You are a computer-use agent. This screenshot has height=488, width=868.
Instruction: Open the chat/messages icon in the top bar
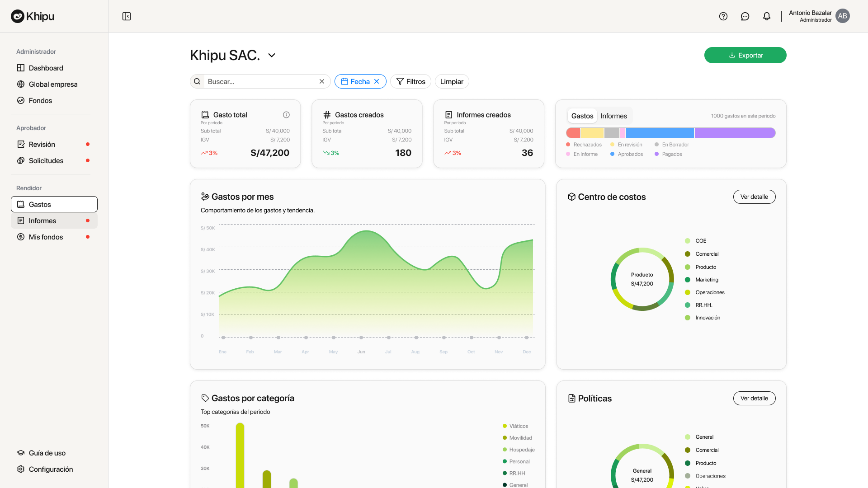745,16
